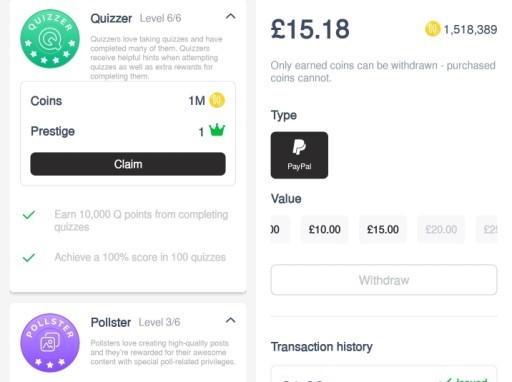The height and width of the screenshot is (382, 512).
Task: Click the £15.18 balance amount
Action: [x=310, y=29]
